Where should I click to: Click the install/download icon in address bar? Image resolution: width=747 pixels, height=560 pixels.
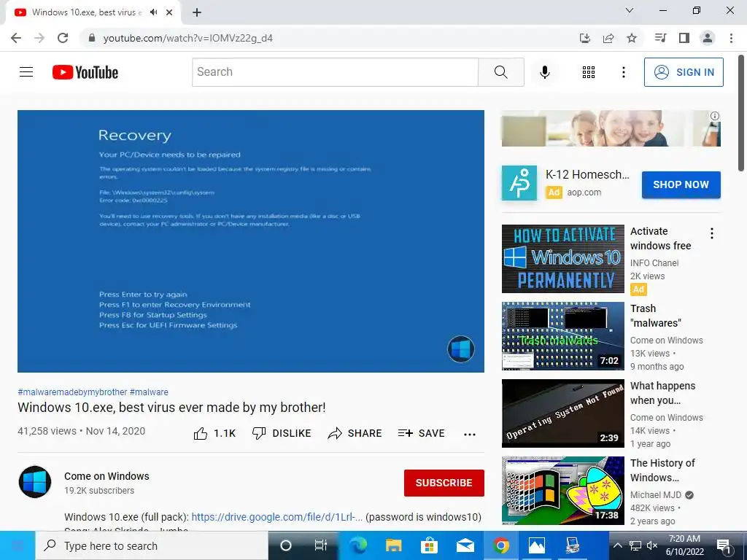585,38
